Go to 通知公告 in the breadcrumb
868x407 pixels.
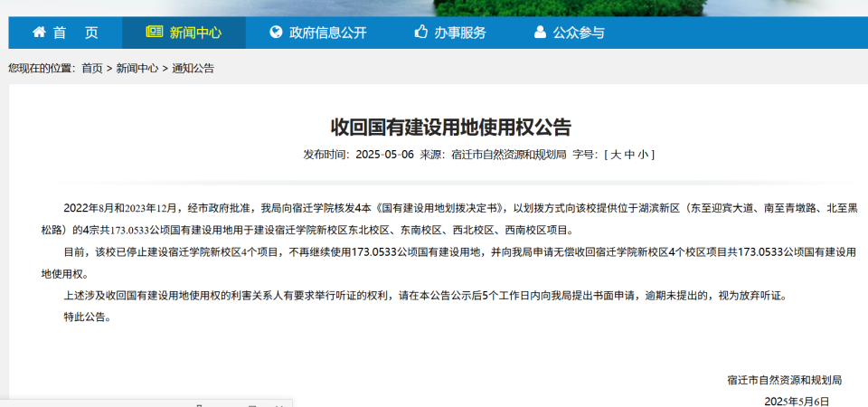(x=193, y=69)
